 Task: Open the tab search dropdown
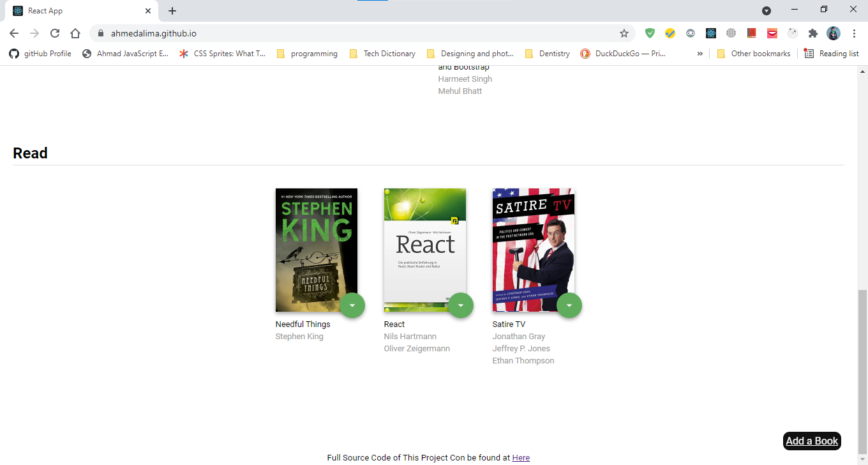[x=767, y=11]
